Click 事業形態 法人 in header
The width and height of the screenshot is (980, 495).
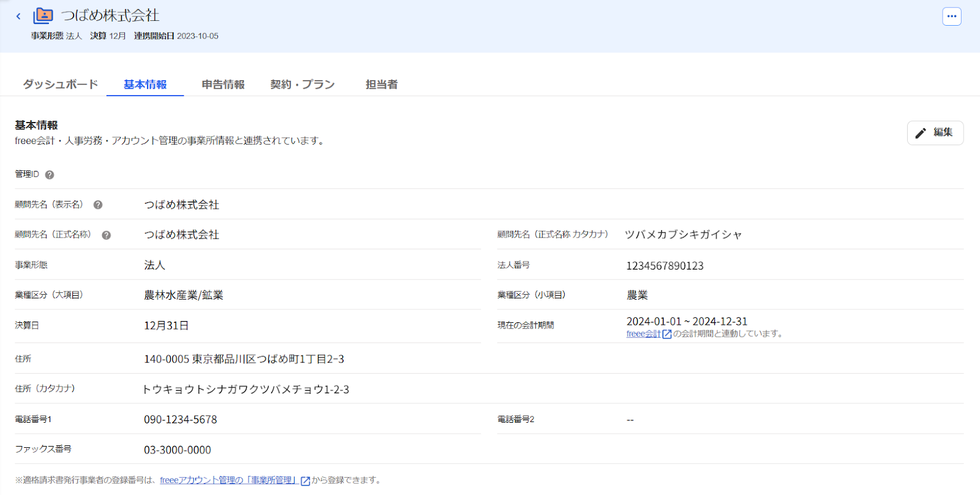click(56, 36)
